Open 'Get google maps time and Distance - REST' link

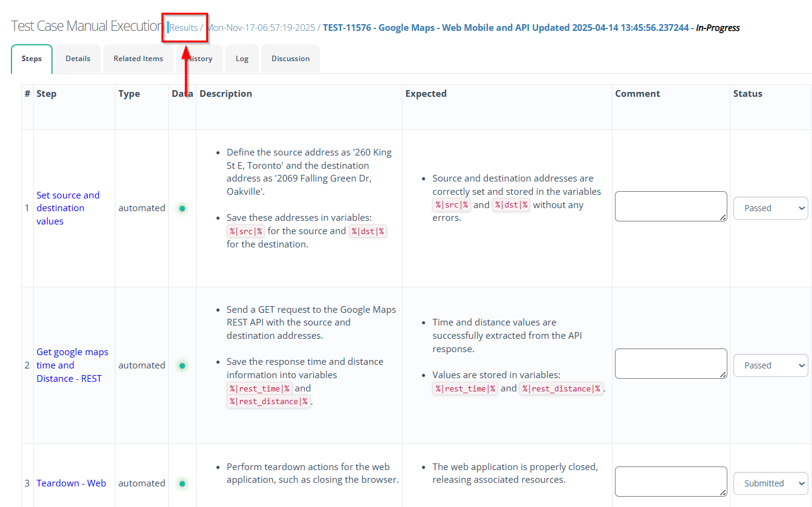click(x=72, y=365)
